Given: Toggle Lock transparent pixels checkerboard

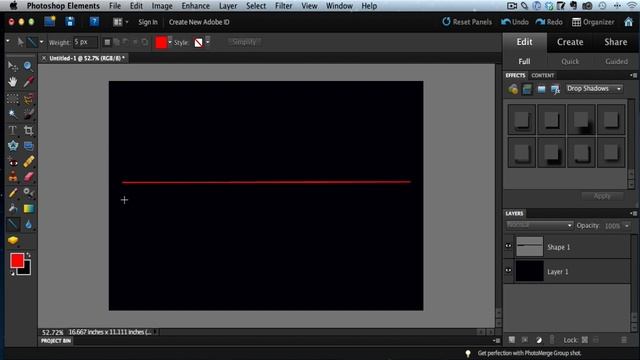Looking at the screenshot, I should tap(585, 340).
